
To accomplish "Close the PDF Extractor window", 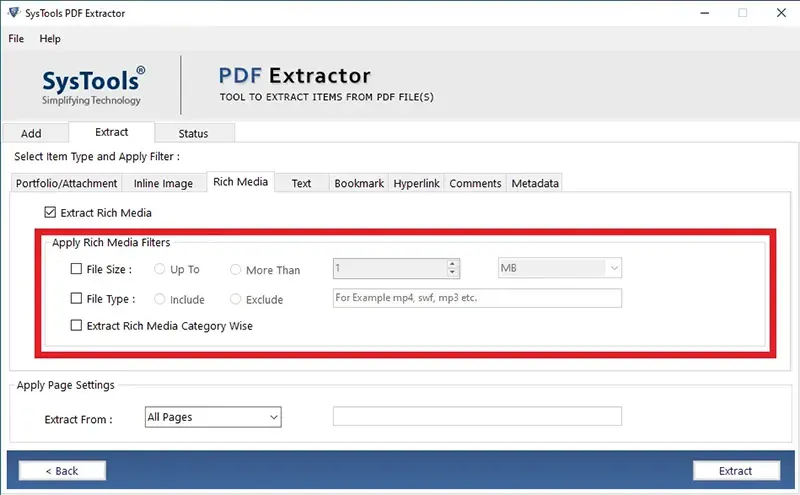I will pos(781,13).
